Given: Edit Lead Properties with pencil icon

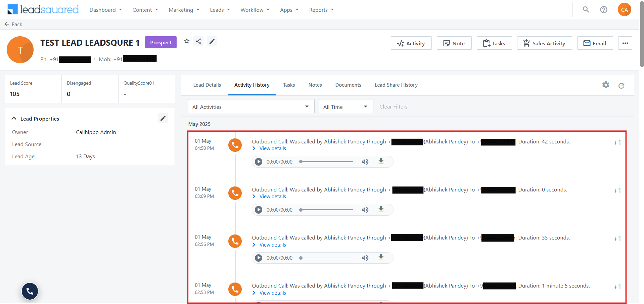Looking at the screenshot, I should point(163,118).
